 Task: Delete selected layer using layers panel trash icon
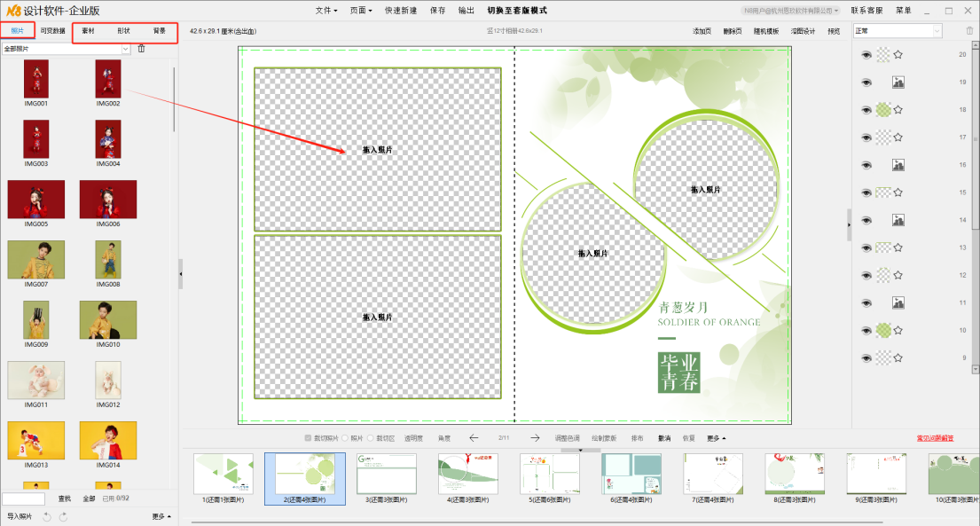(x=969, y=31)
